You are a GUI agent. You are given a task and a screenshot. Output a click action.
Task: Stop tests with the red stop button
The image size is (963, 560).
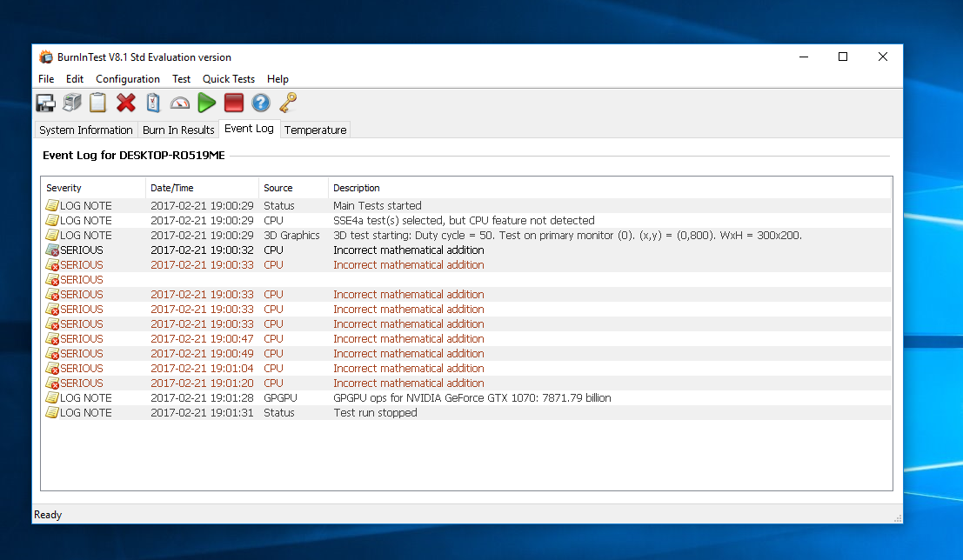click(234, 103)
